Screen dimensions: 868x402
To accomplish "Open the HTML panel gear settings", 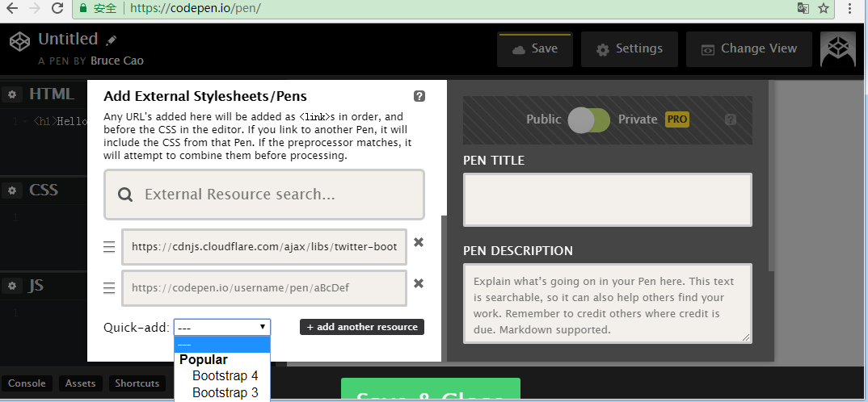I will coord(11,94).
